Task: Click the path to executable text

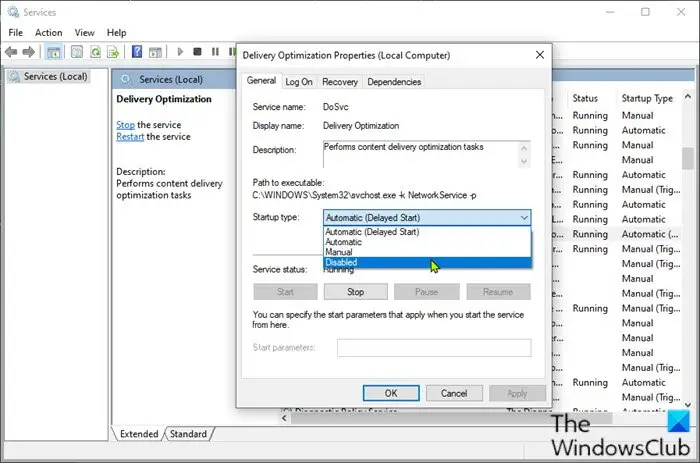Action: click(364, 195)
